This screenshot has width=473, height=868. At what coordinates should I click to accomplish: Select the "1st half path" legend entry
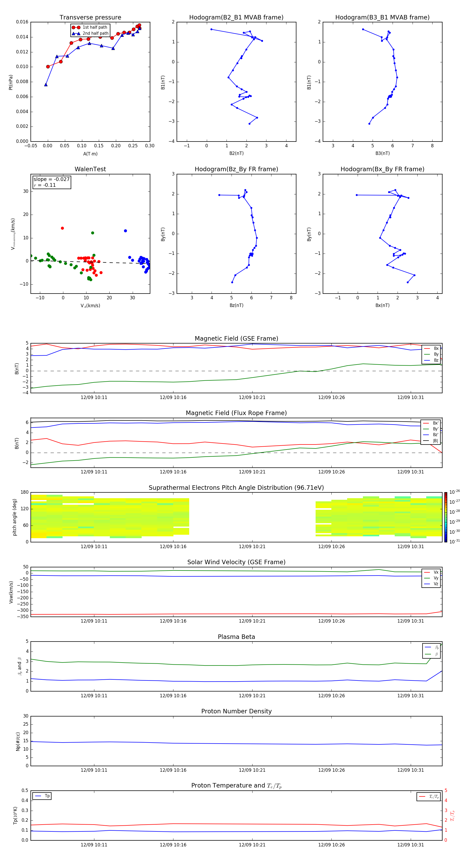pyautogui.click(x=90, y=27)
